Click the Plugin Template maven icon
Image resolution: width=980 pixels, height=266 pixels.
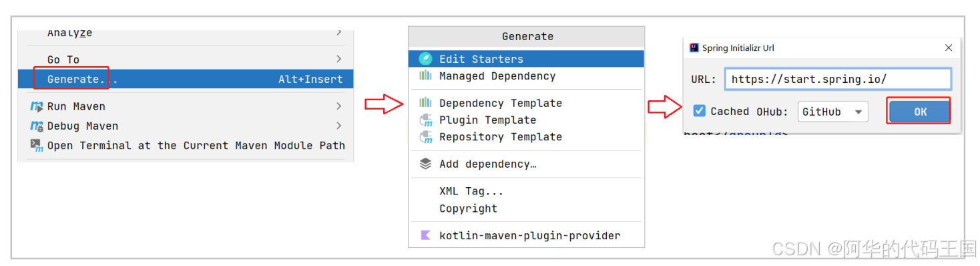pyautogui.click(x=425, y=120)
